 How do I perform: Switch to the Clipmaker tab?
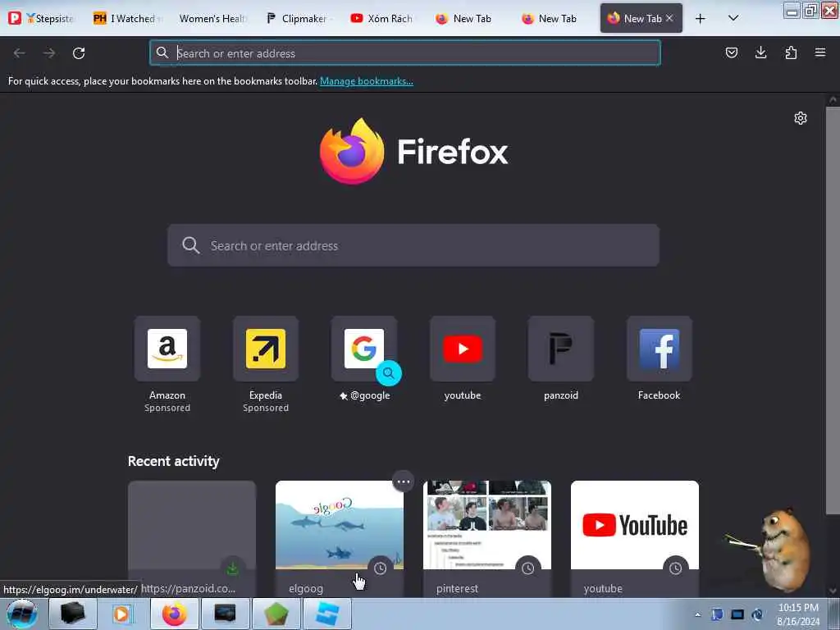299,18
